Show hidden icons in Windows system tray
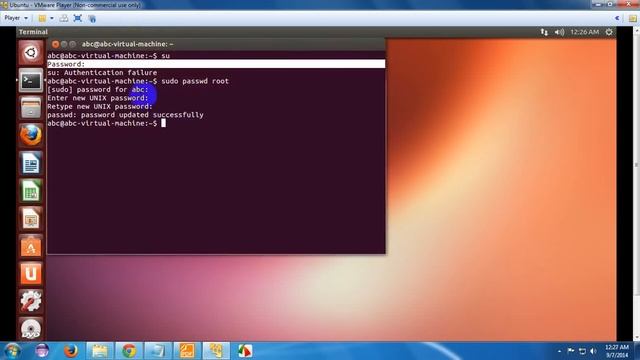The height and width of the screenshot is (360, 640). click(x=559, y=351)
